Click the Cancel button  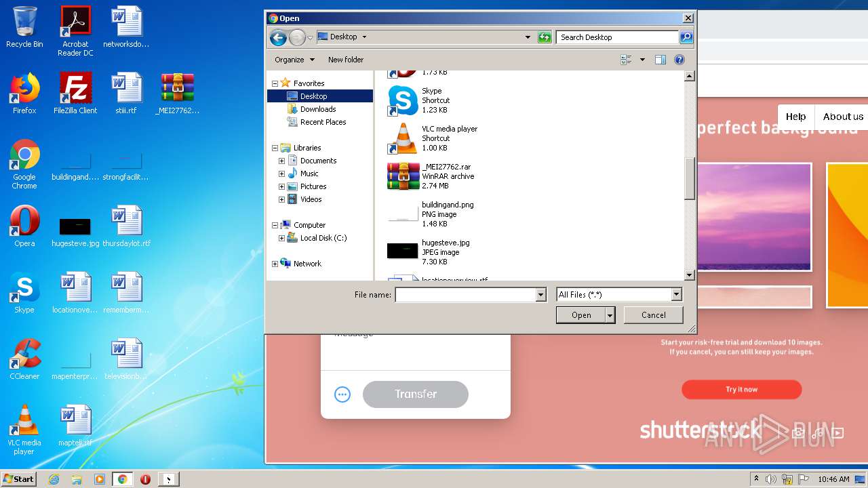click(x=654, y=315)
